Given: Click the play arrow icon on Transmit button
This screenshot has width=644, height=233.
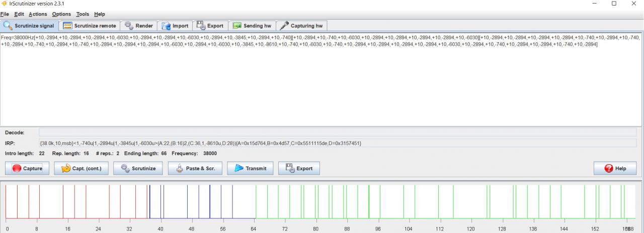Looking at the screenshot, I should tap(239, 168).
